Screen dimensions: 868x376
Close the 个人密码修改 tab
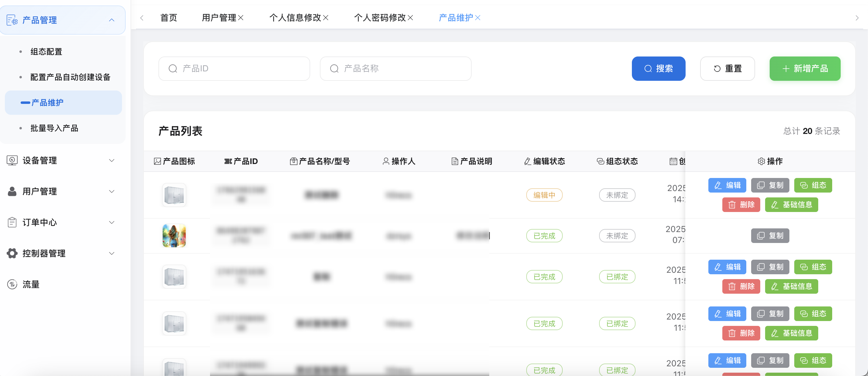click(x=411, y=18)
